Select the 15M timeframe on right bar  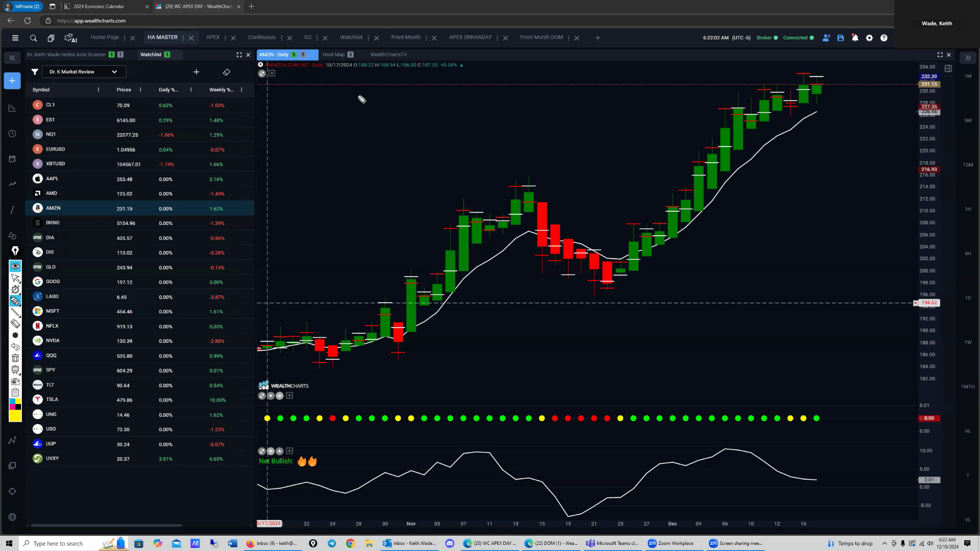click(x=968, y=165)
